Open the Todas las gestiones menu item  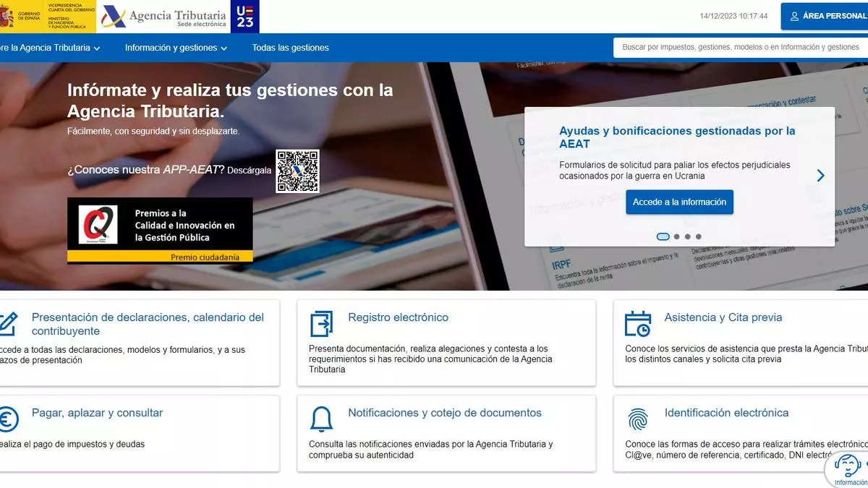290,48
